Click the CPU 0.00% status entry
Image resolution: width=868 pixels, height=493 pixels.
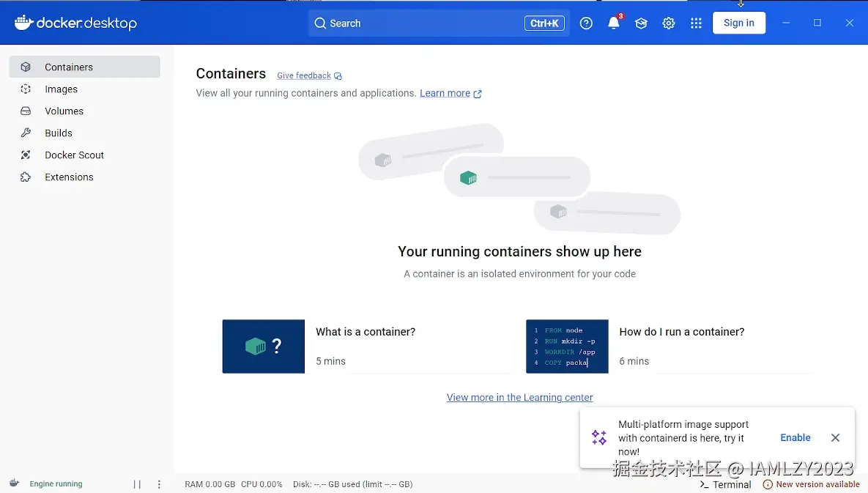(261, 484)
